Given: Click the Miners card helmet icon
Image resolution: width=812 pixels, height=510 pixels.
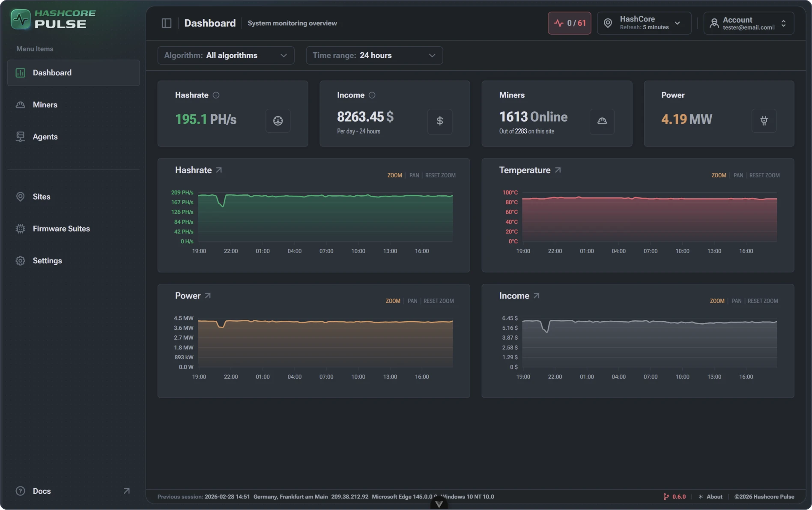Looking at the screenshot, I should (x=602, y=121).
